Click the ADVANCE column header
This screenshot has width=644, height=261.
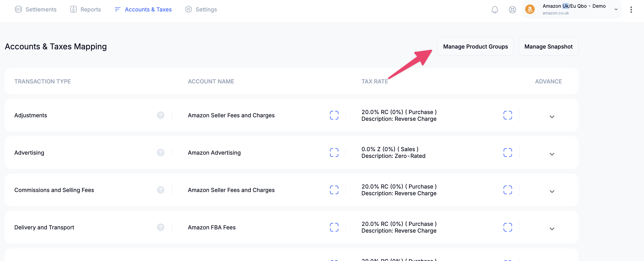pyautogui.click(x=549, y=81)
